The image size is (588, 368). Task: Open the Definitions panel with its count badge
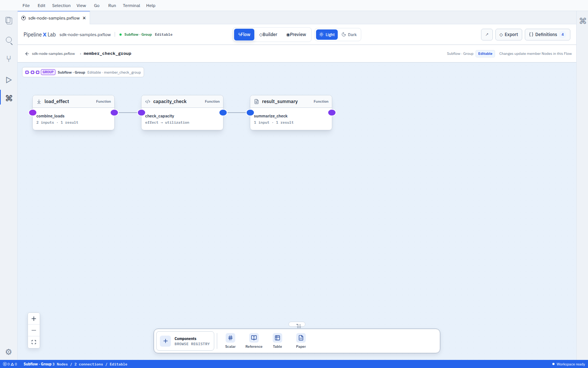(548, 35)
